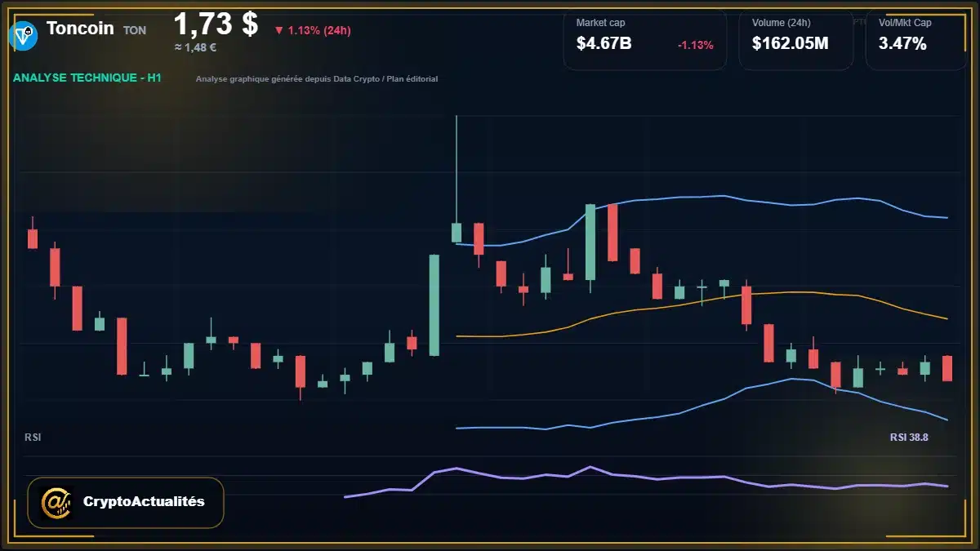
Task: Click the "3.47%" Vol/Mkt Cap value
Action: coord(902,44)
